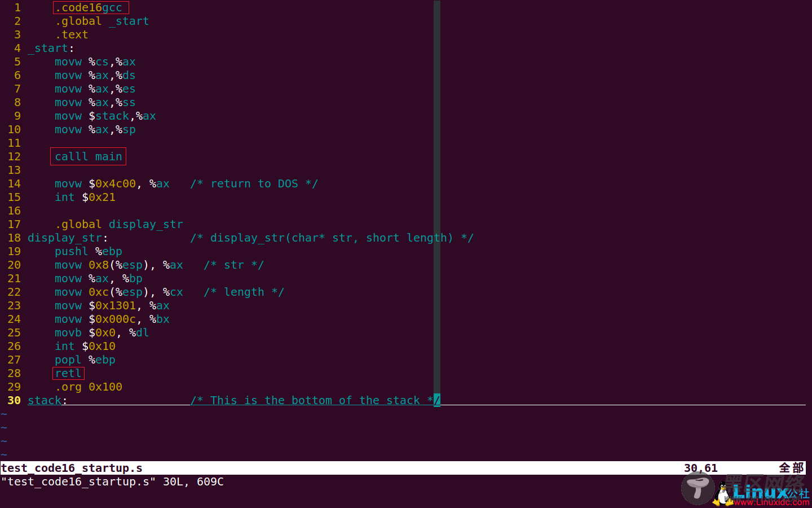812x508 pixels.
Task: Click the retl instruction on line 28
Action: click(68, 373)
